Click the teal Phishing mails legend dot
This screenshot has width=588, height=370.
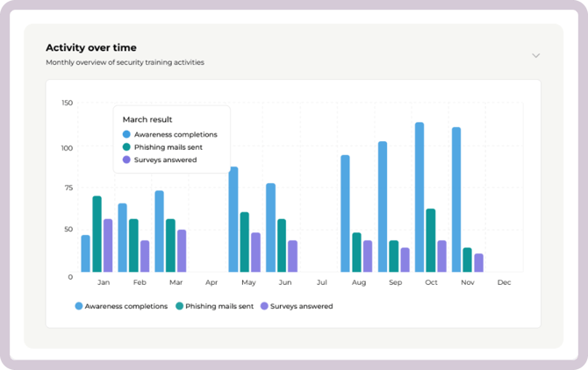pos(180,306)
